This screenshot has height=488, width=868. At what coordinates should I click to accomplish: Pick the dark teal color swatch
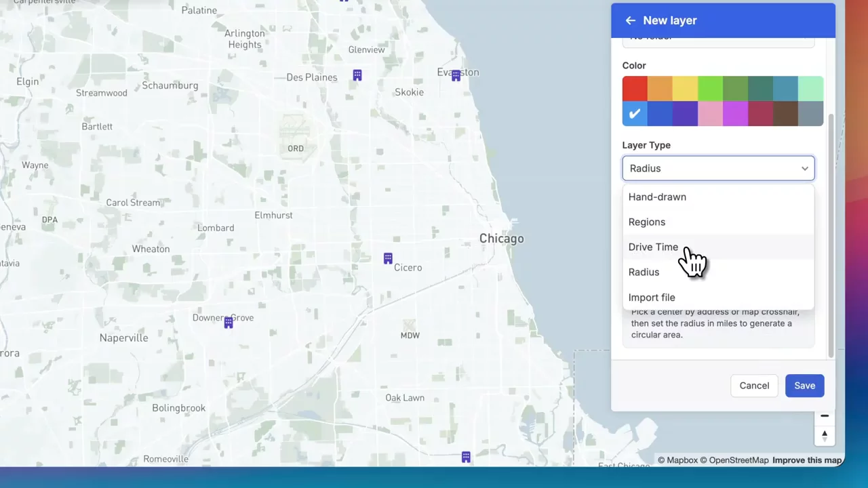(x=760, y=89)
